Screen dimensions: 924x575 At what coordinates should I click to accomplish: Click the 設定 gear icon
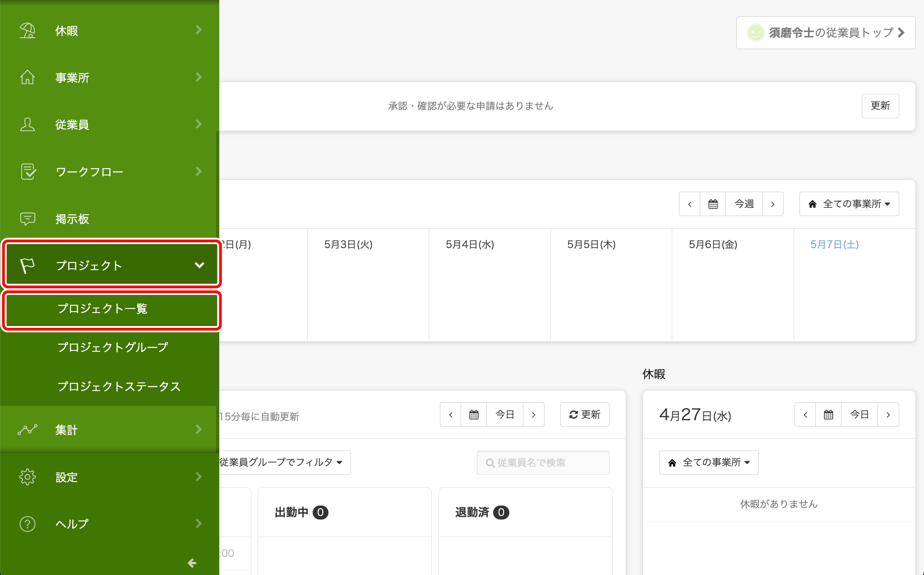pyautogui.click(x=28, y=477)
